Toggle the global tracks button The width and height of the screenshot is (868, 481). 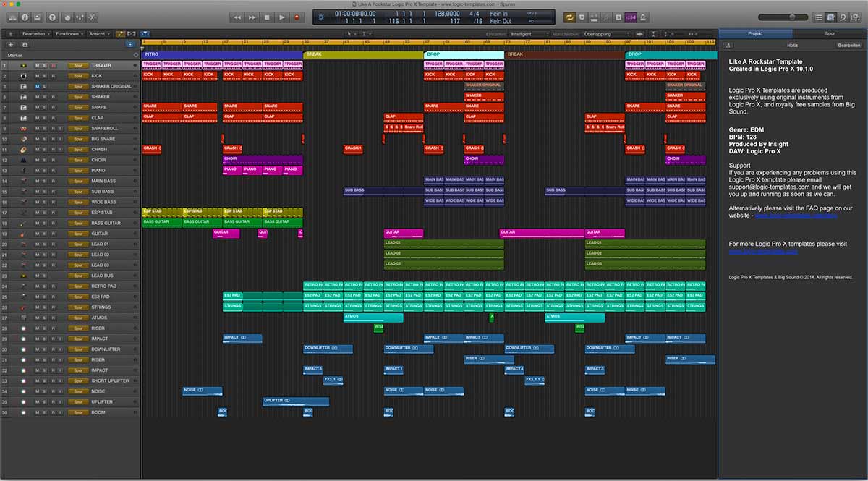130,44
